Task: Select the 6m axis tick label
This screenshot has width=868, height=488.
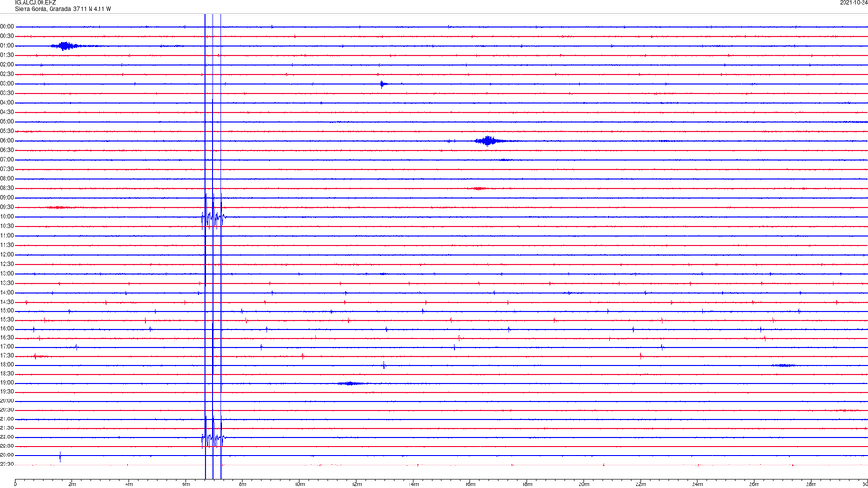Action: tap(185, 484)
